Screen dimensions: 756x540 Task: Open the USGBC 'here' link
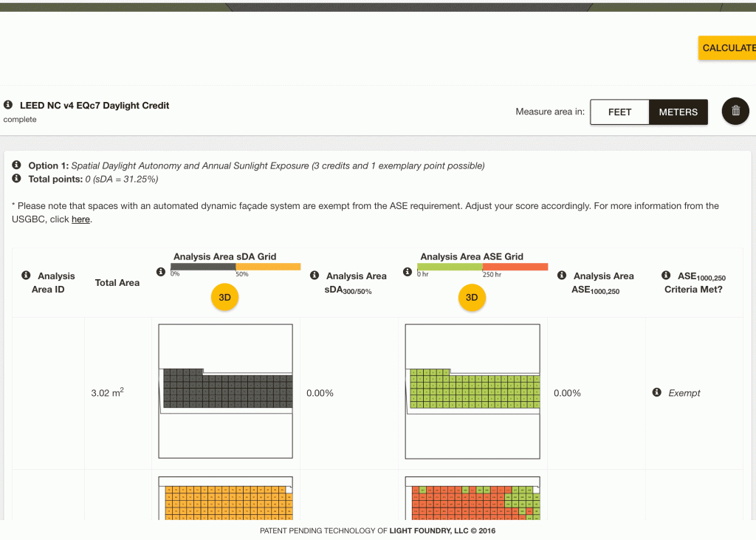[x=80, y=219]
